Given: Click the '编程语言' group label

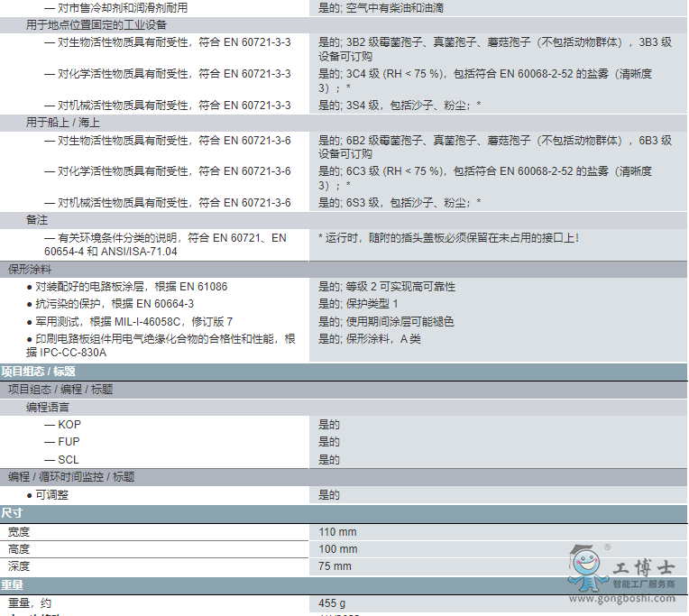Looking at the screenshot, I should [48, 408].
